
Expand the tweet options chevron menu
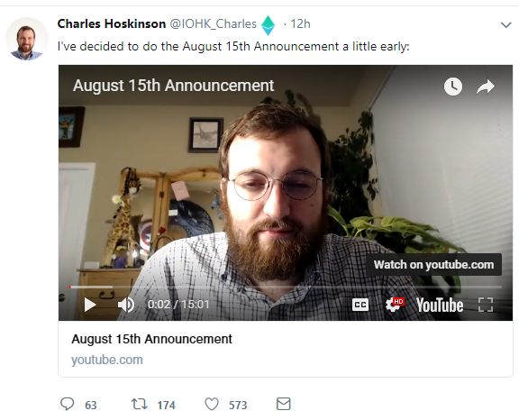coord(506,25)
